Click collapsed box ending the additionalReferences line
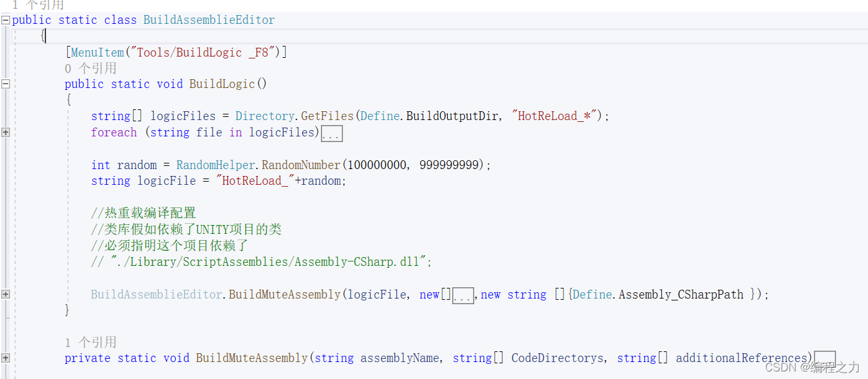The image size is (868, 379). [x=825, y=359]
